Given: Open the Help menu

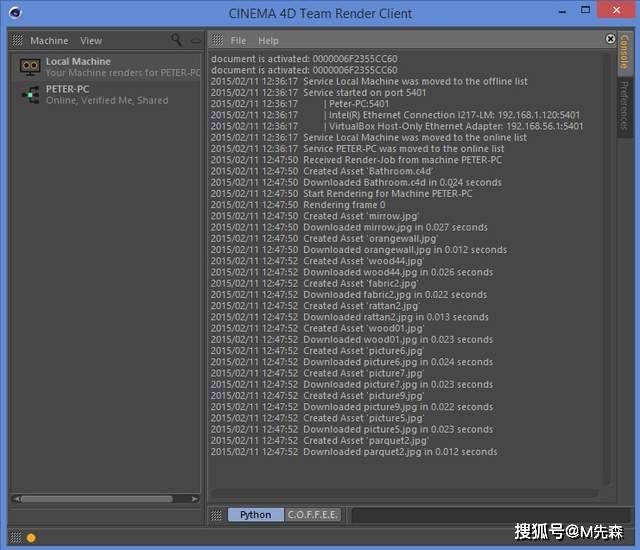Looking at the screenshot, I should coord(268,40).
